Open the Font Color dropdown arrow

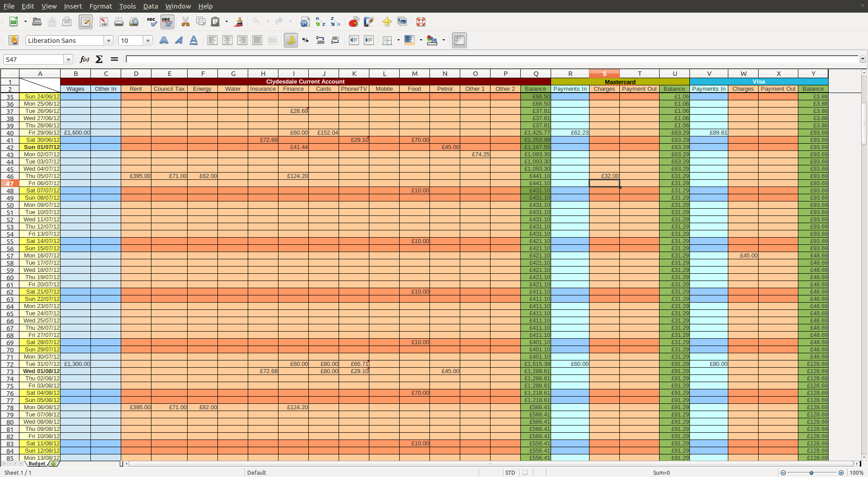[x=443, y=40]
